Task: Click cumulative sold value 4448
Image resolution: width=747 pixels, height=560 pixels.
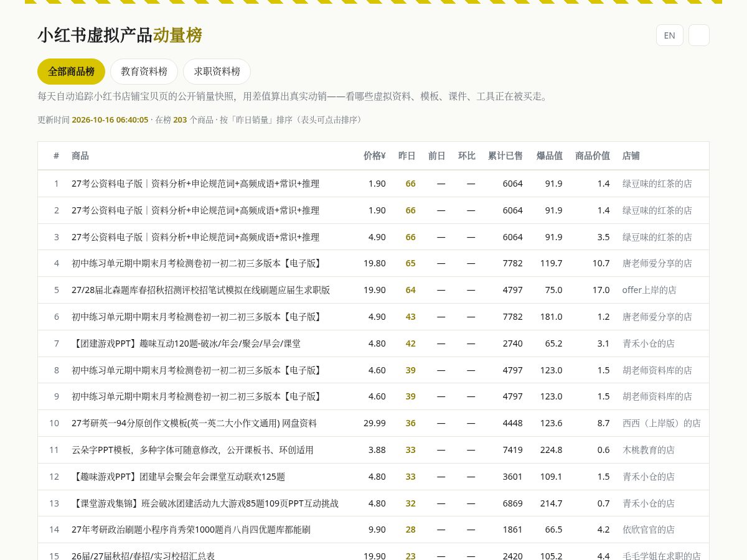Action: (513, 423)
